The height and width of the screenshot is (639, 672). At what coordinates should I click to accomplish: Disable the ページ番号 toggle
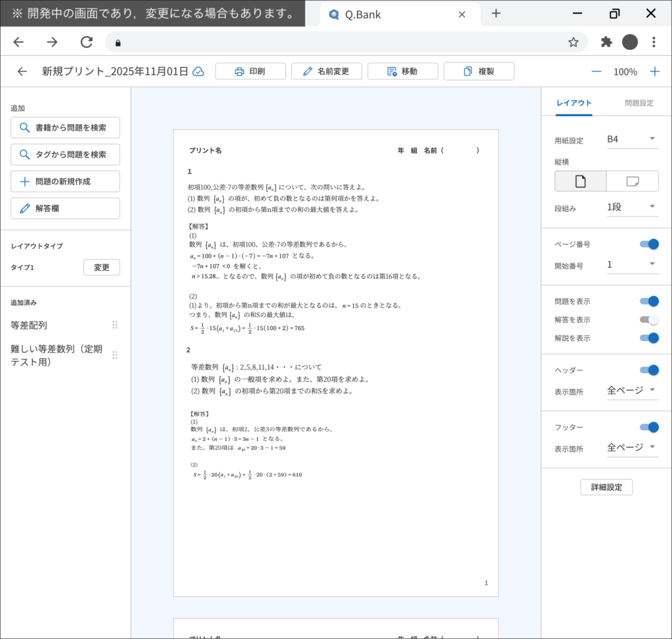pos(648,243)
